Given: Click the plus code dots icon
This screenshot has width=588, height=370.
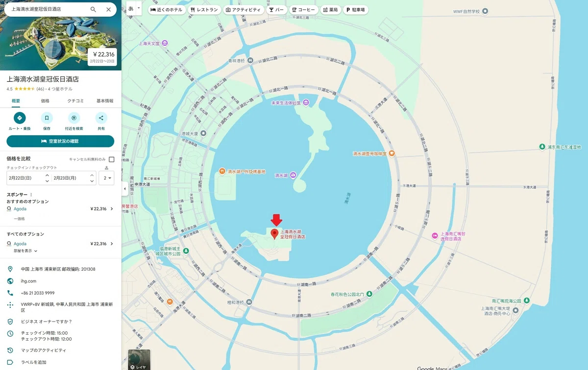Looking at the screenshot, I should pyautogui.click(x=10, y=305).
